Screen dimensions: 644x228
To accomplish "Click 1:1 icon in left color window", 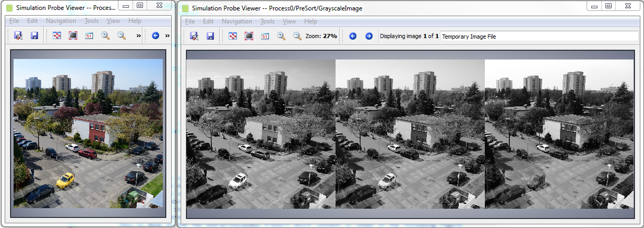I will point(89,35).
